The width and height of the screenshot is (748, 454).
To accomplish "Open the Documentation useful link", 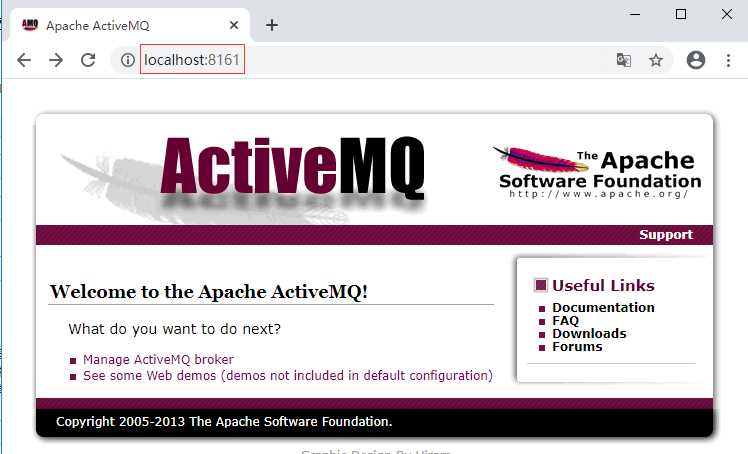I will [603, 307].
